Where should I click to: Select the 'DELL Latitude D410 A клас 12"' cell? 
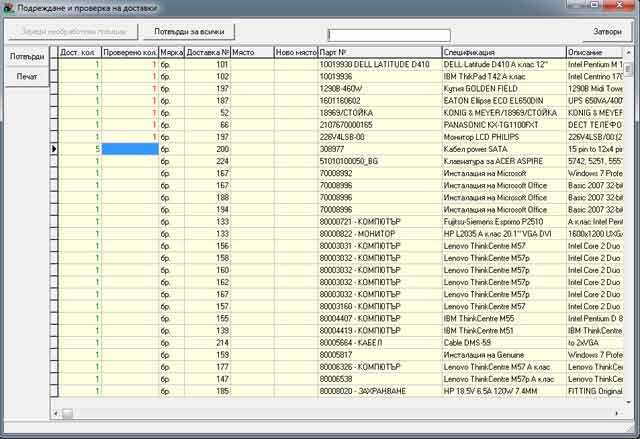pos(502,64)
